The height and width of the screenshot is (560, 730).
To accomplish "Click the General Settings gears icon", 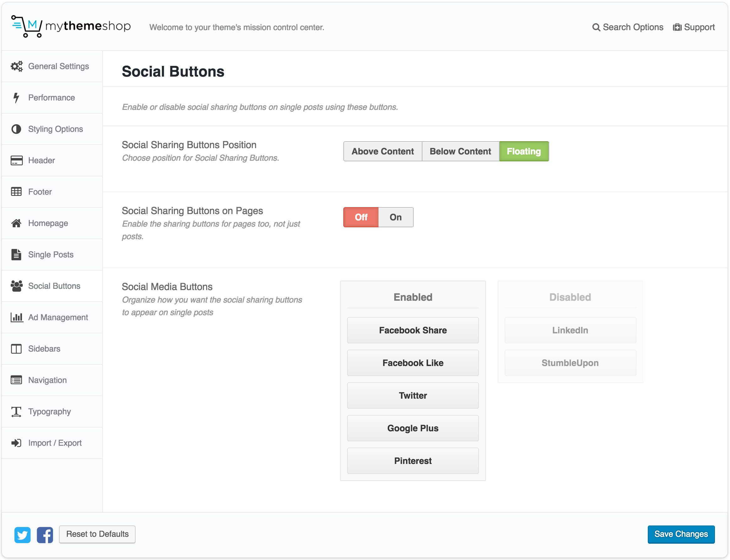I will tap(16, 66).
